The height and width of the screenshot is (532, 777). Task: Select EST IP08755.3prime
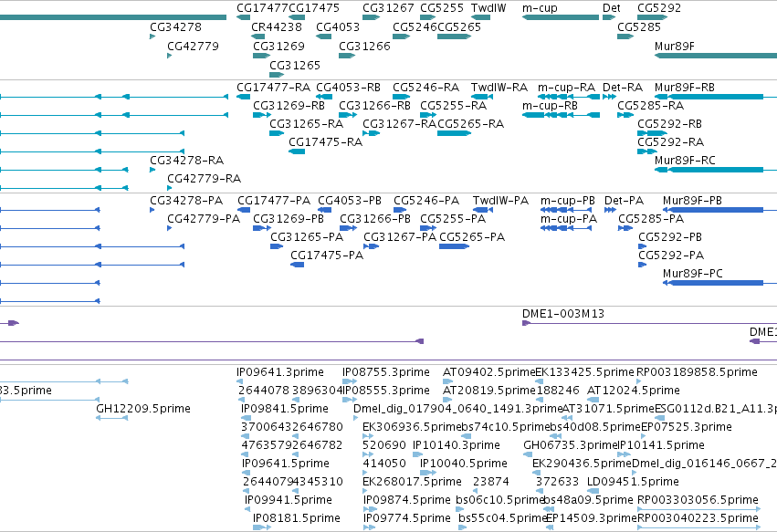pos(350,381)
